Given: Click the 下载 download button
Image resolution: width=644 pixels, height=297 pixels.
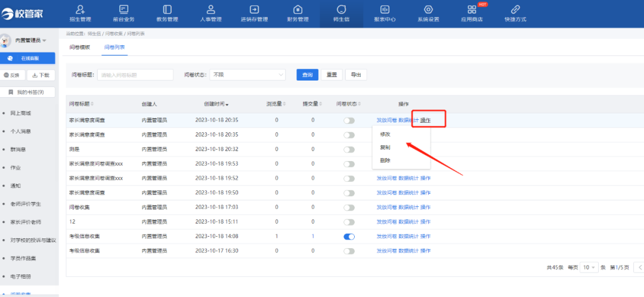Looking at the screenshot, I should pos(41,75).
